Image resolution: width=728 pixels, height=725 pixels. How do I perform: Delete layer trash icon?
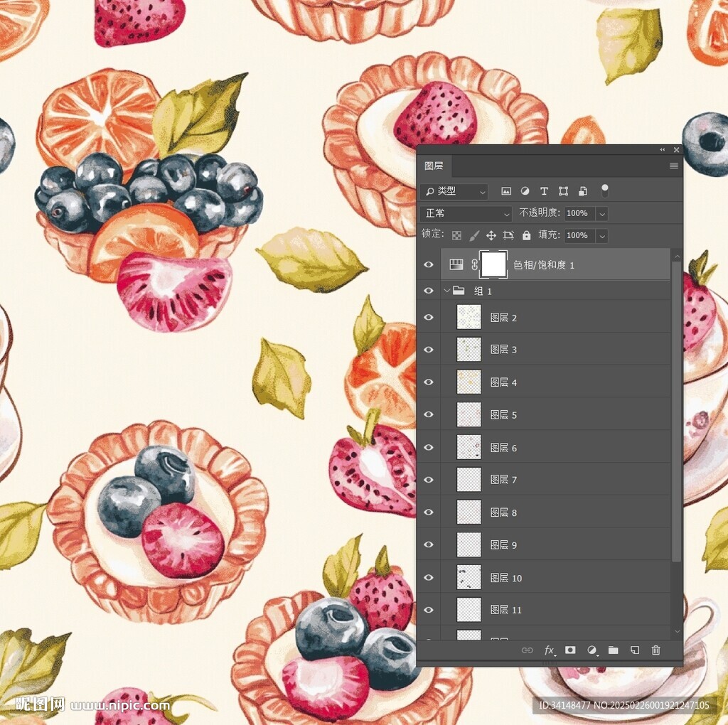coord(655,650)
